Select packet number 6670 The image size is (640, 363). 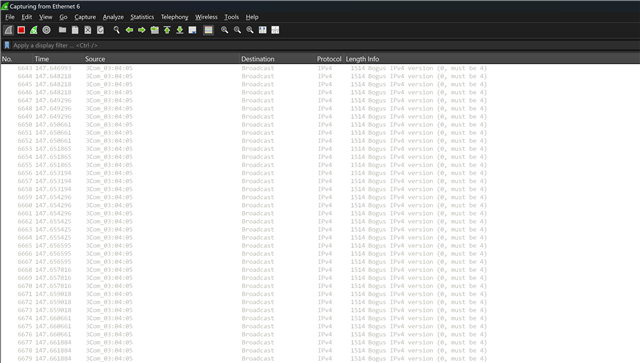24,286
